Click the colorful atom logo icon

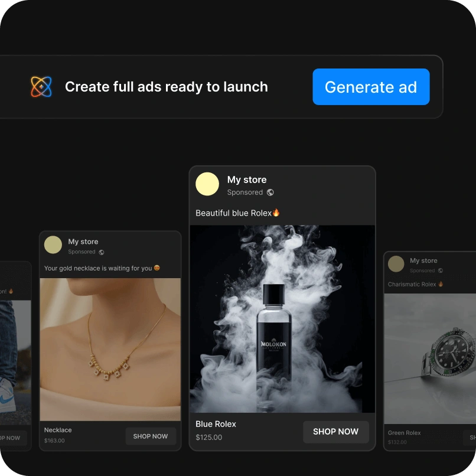pos(41,87)
